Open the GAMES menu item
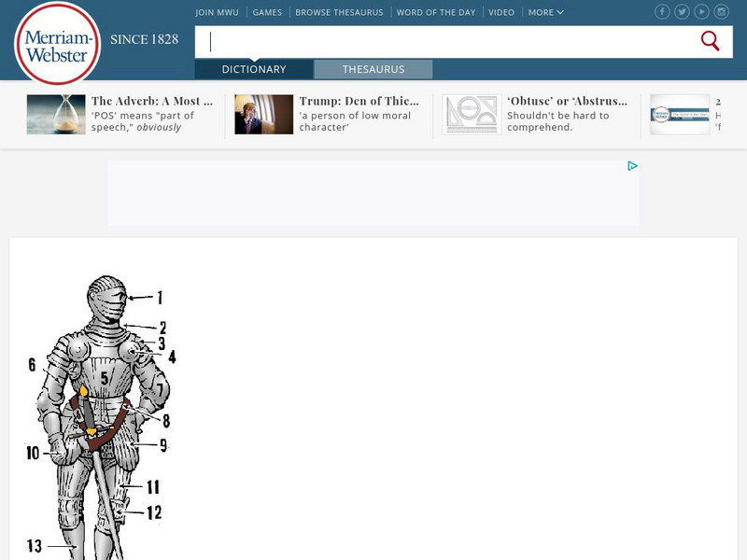This screenshot has height=560, width=747. [x=267, y=12]
